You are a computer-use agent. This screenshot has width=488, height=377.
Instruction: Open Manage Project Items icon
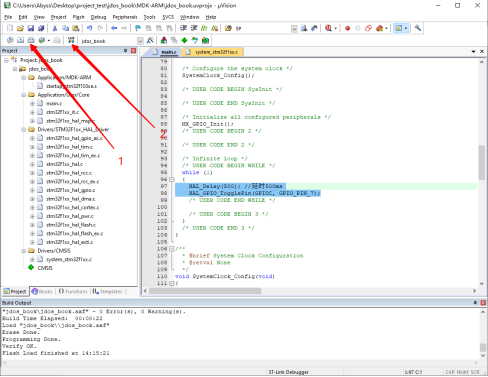pyautogui.click(x=164, y=40)
